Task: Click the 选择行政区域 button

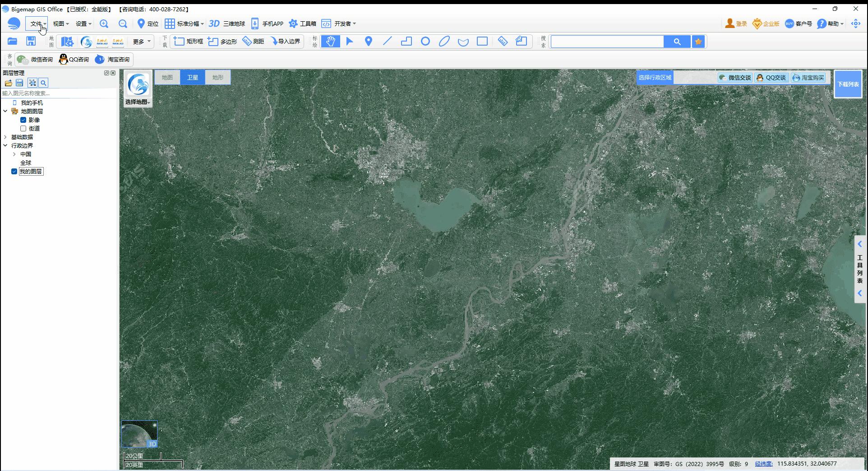Action: (655, 78)
